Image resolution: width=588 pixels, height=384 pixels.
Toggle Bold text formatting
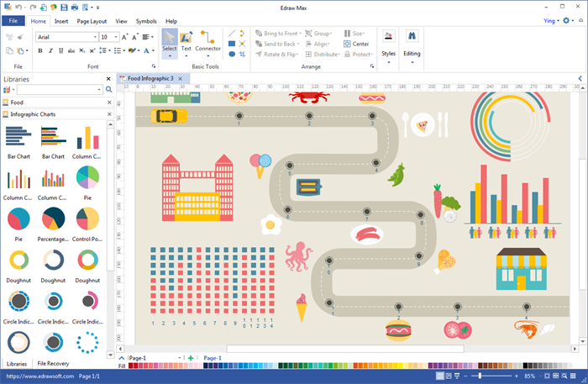[39, 51]
